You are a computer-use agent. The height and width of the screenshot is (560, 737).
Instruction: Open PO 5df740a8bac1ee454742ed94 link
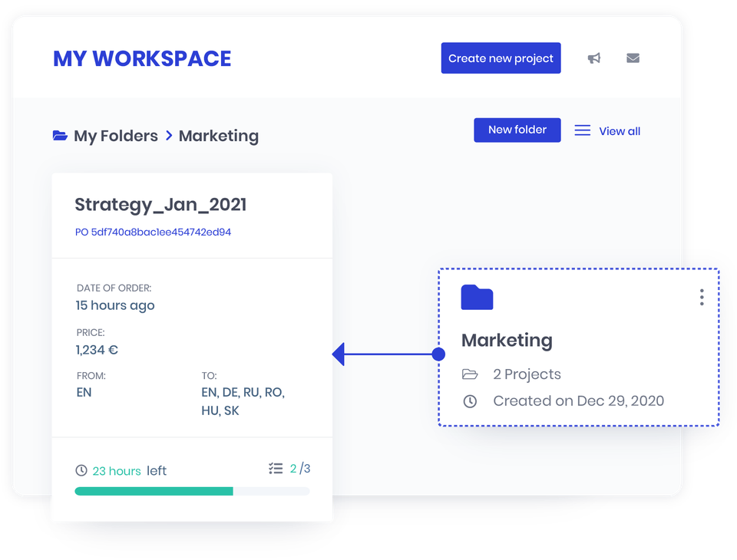tap(151, 232)
